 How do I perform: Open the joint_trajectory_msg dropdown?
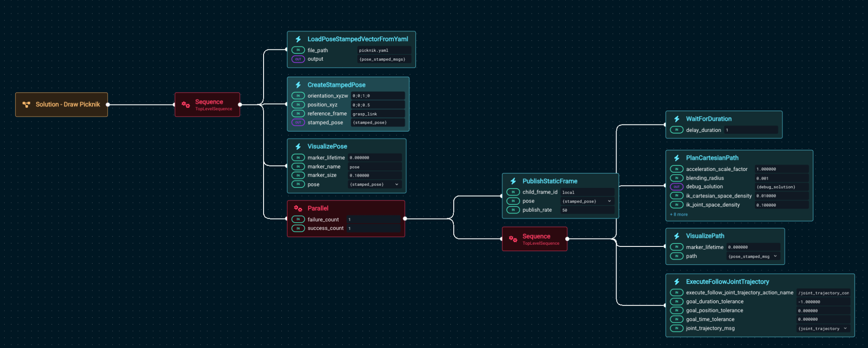pos(845,328)
